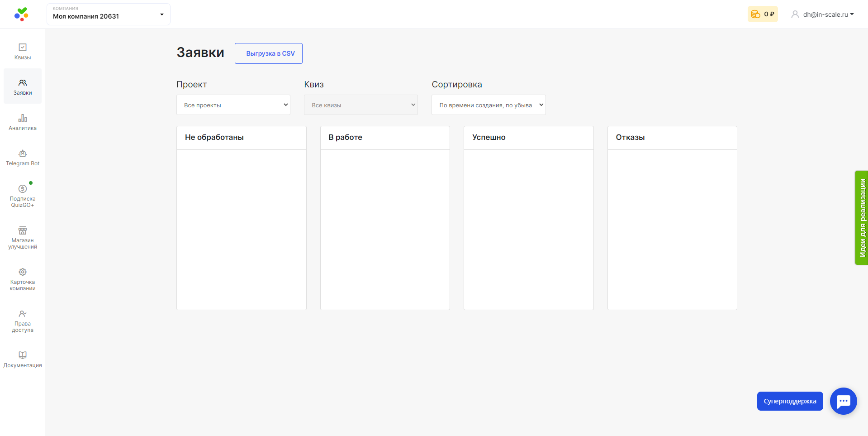
Task: Go to Документация menu label
Action: [23, 365]
